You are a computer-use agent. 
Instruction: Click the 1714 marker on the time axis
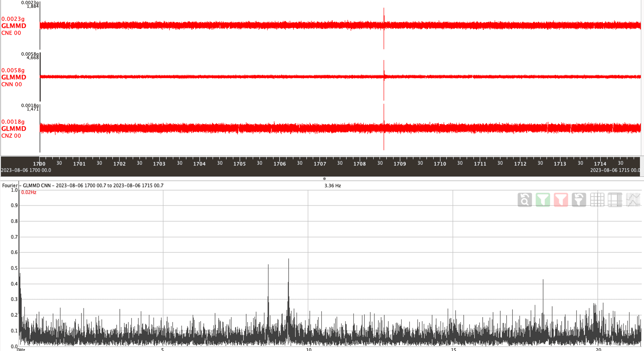click(x=600, y=164)
